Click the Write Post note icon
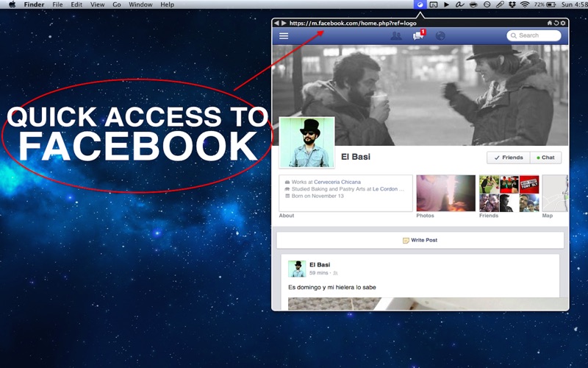The image size is (588, 368). coord(406,241)
